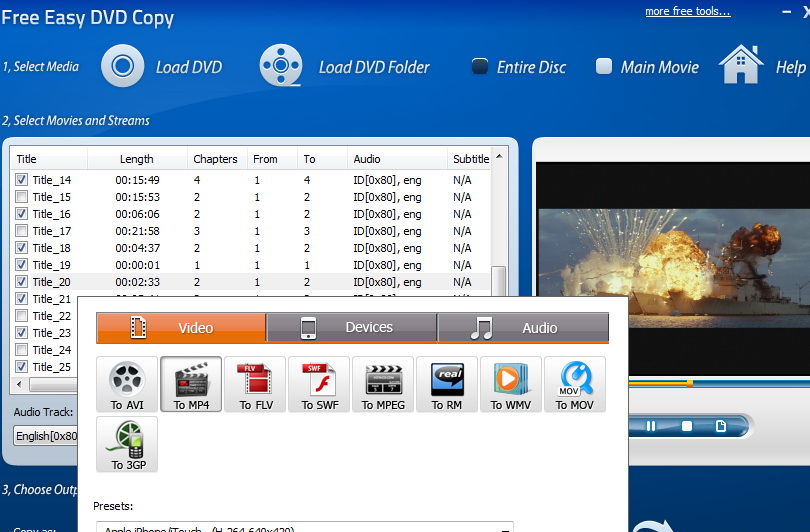Click the 00:04:37 length of Title_18
Screen dimensions: 810x532
(x=137, y=248)
